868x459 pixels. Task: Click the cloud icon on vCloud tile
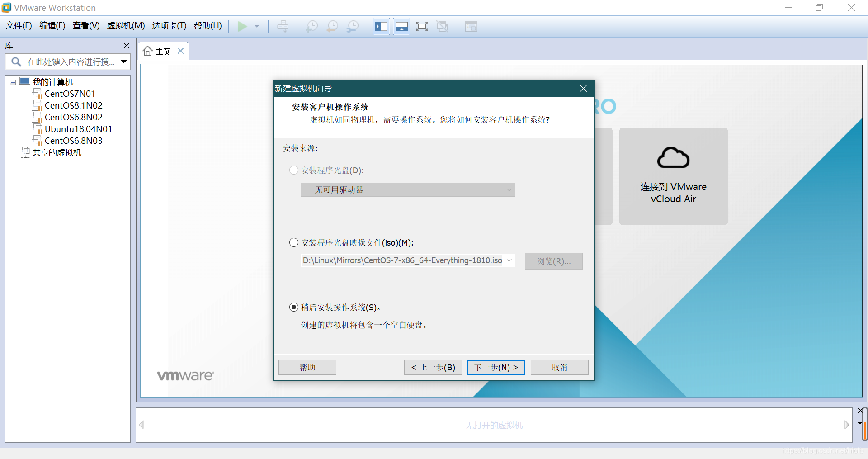[x=674, y=157]
